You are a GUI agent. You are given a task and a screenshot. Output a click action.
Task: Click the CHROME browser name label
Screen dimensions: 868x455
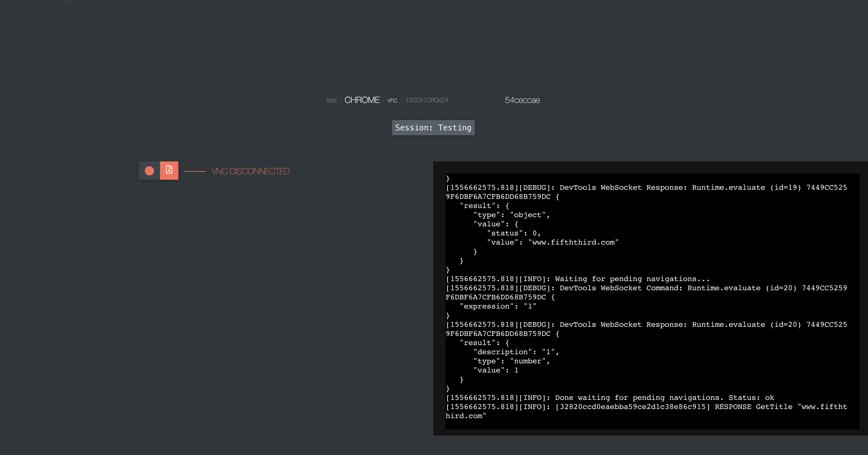click(x=362, y=100)
